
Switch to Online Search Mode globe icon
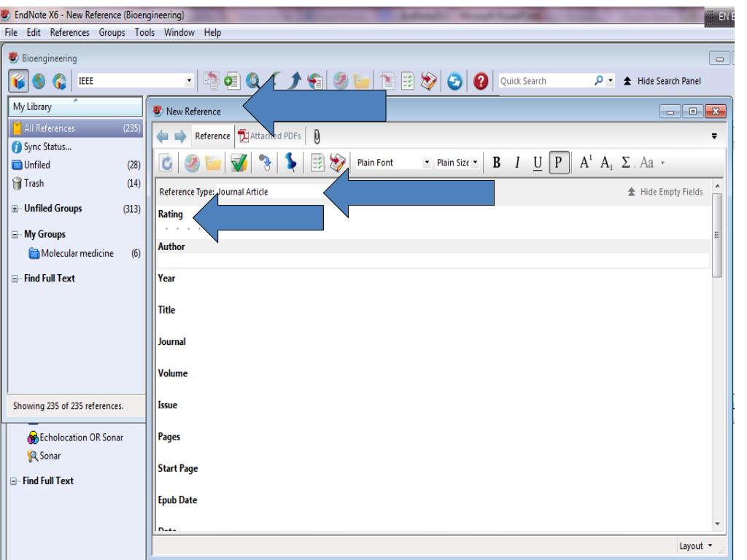click(x=39, y=81)
